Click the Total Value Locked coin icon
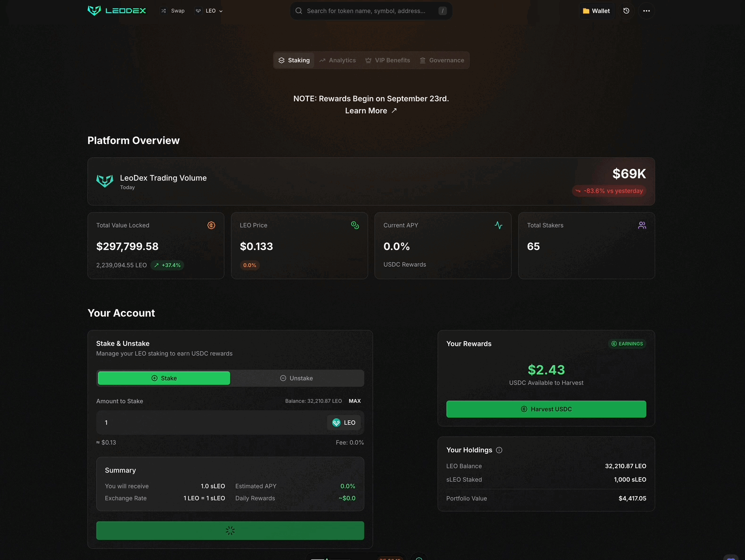 [211, 225]
